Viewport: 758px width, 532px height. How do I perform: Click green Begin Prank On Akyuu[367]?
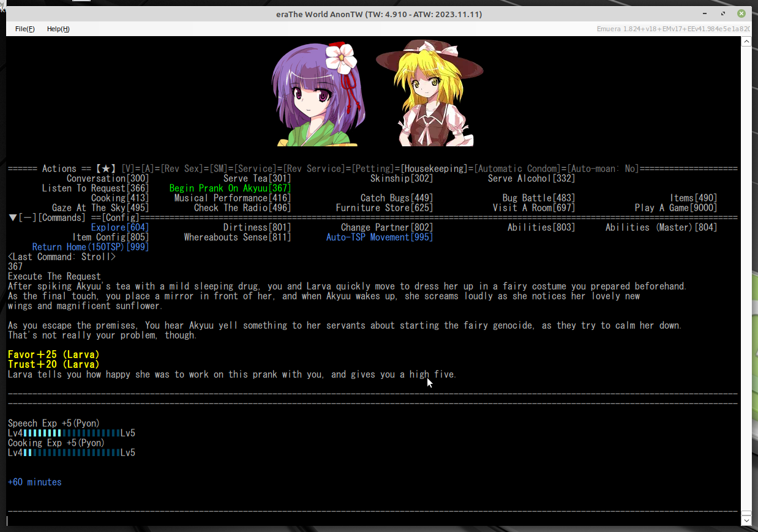[230, 189]
